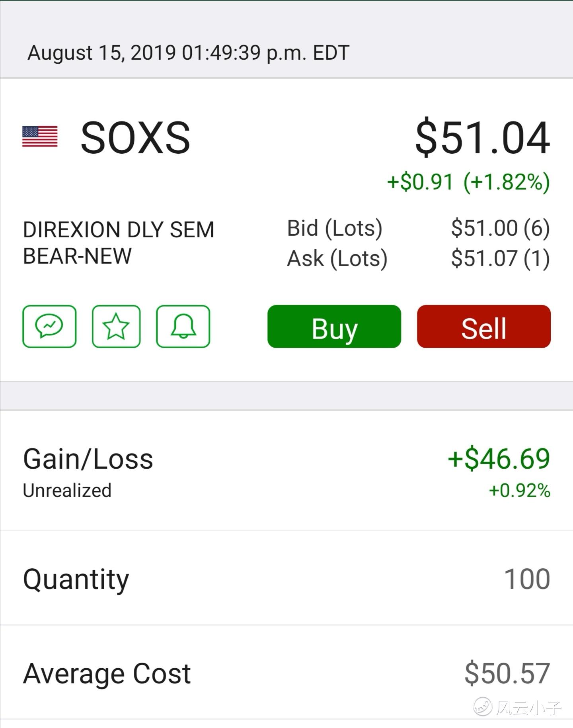The height and width of the screenshot is (728, 573).
Task: Select DIREXION DLY SEM BEAR-NEW description
Action: [119, 243]
